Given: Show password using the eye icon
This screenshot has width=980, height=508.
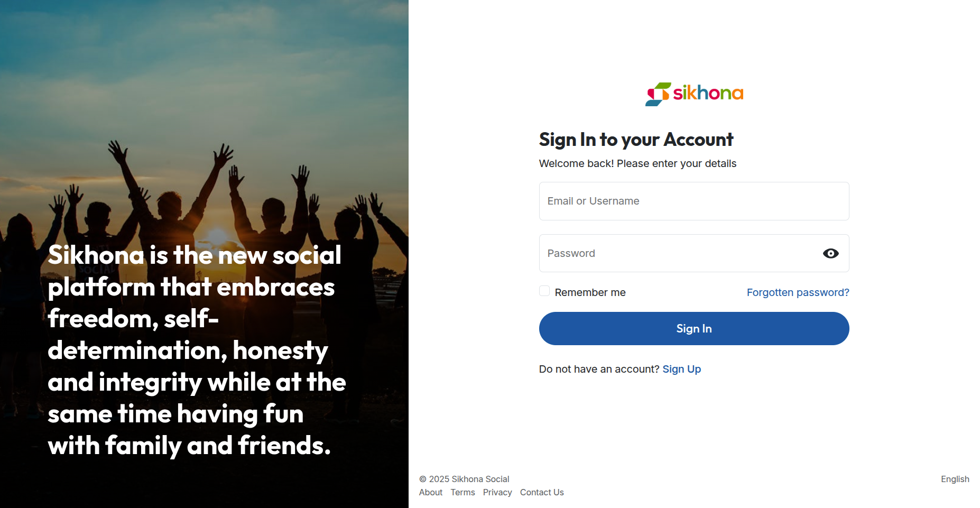Looking at the screenshot, I should click(830, 254).
